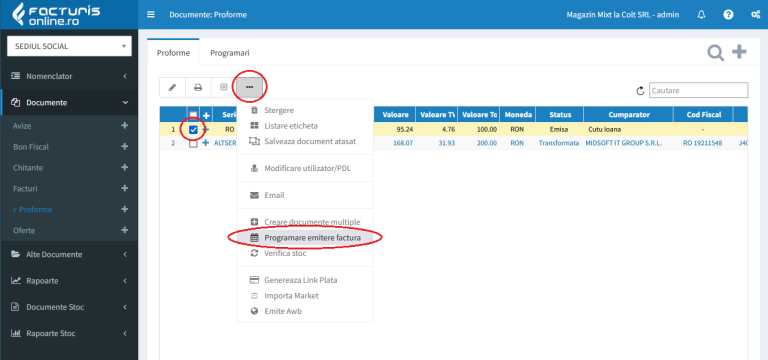The height and width of the screenshot is (360, 768).
Task: Sort by the Cod Fiscal column header
Action: point(703,115)
